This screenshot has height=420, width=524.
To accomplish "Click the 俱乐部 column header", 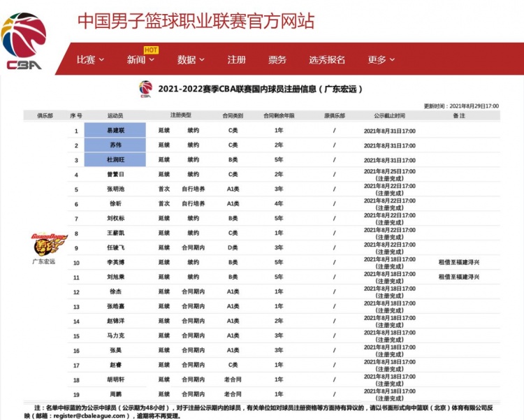I will click(x=45, y=116).
